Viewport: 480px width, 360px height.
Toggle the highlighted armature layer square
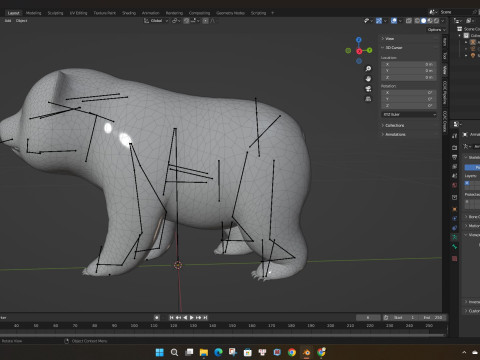(467, 183)
